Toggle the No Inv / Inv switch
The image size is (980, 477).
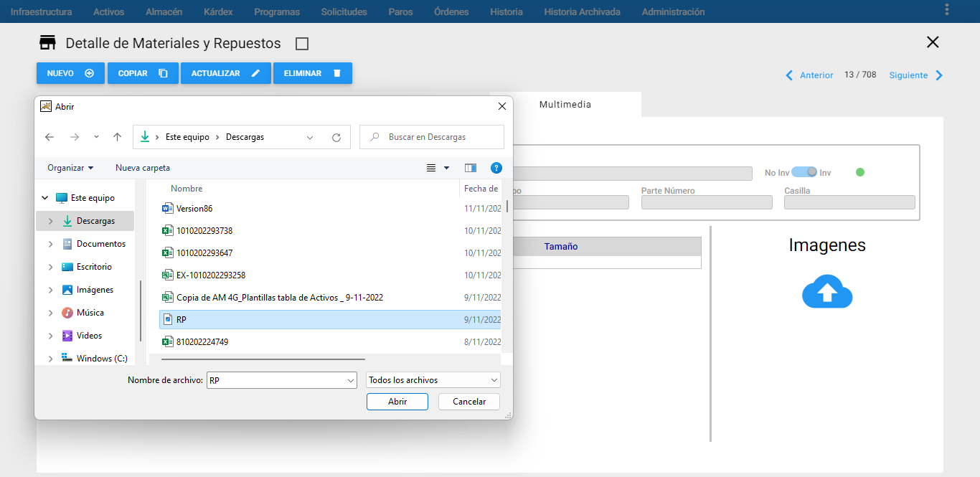point(804,172)
